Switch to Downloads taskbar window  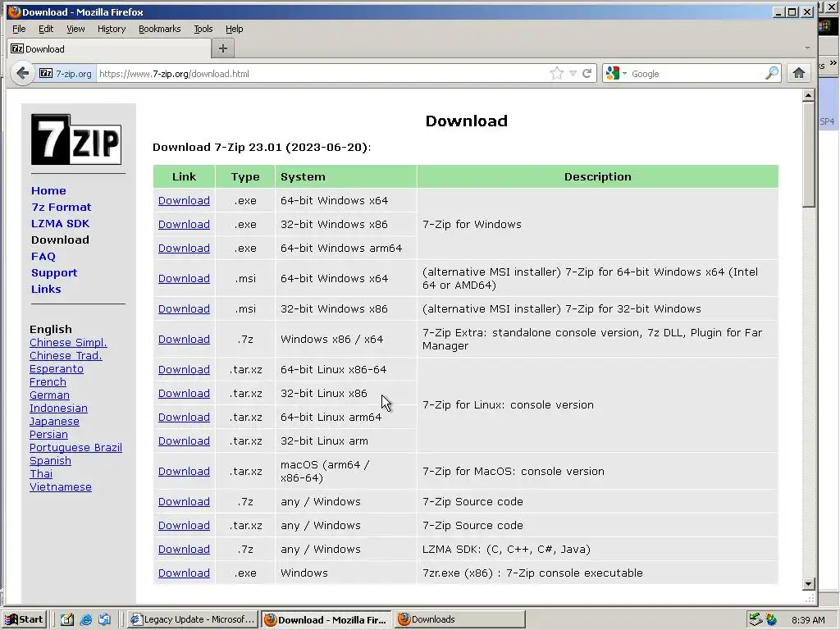point(459,619)
